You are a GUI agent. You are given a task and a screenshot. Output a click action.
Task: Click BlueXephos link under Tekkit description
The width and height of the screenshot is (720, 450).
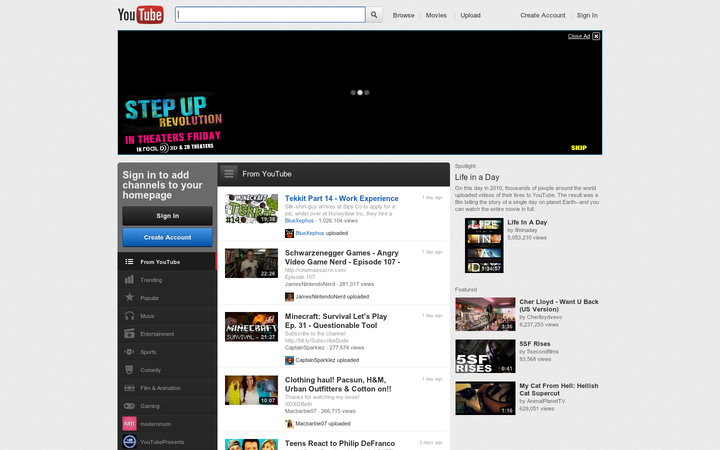click(299, 221)
